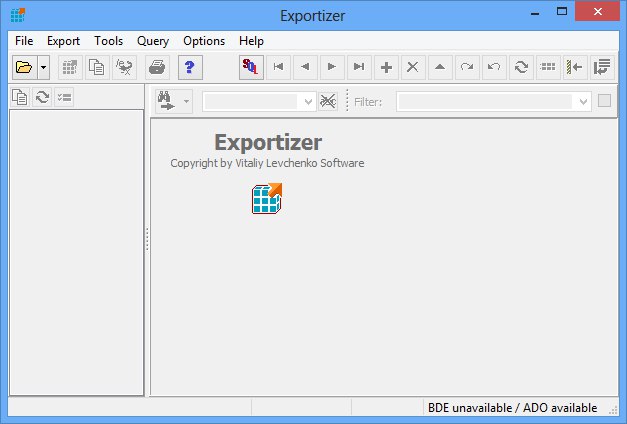
Task: Click the dotted grid columns icon
Action: (x=548, y=67)
